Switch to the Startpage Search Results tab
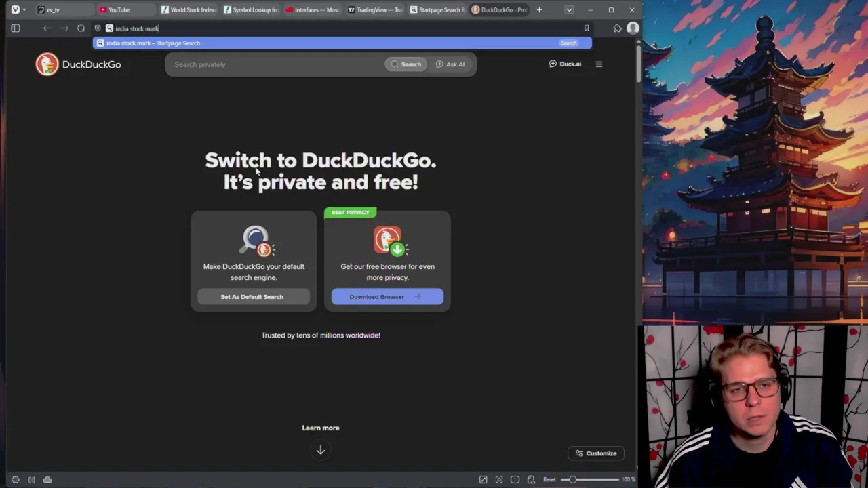 point(437,9)
